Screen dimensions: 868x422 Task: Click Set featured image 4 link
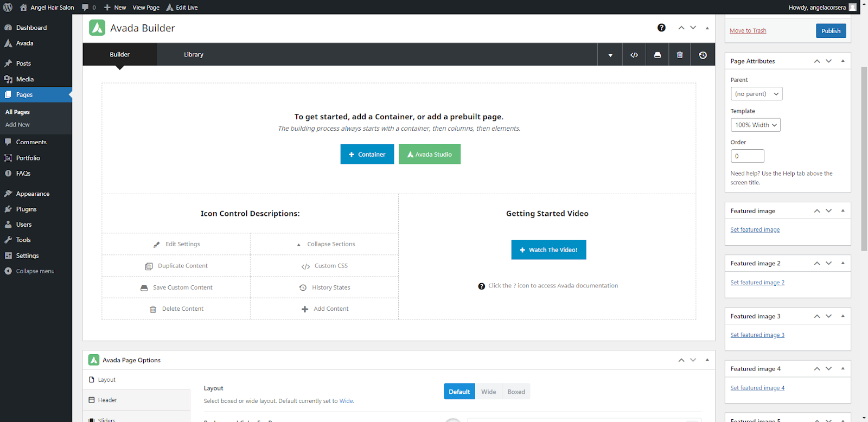coord(757,388)
